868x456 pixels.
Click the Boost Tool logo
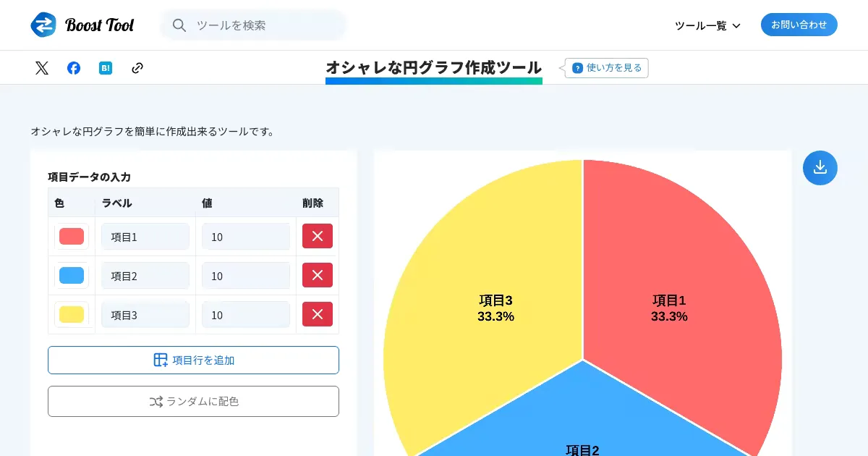pos(82,25)
